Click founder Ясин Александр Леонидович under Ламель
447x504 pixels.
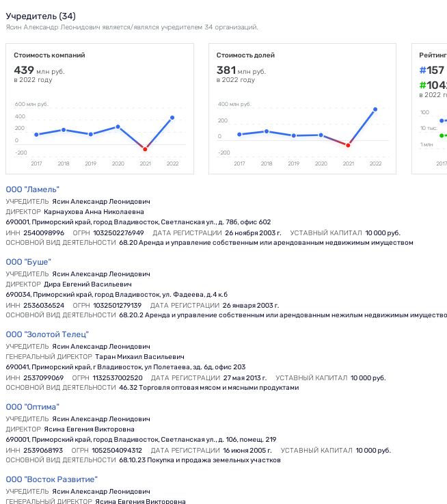101,202
